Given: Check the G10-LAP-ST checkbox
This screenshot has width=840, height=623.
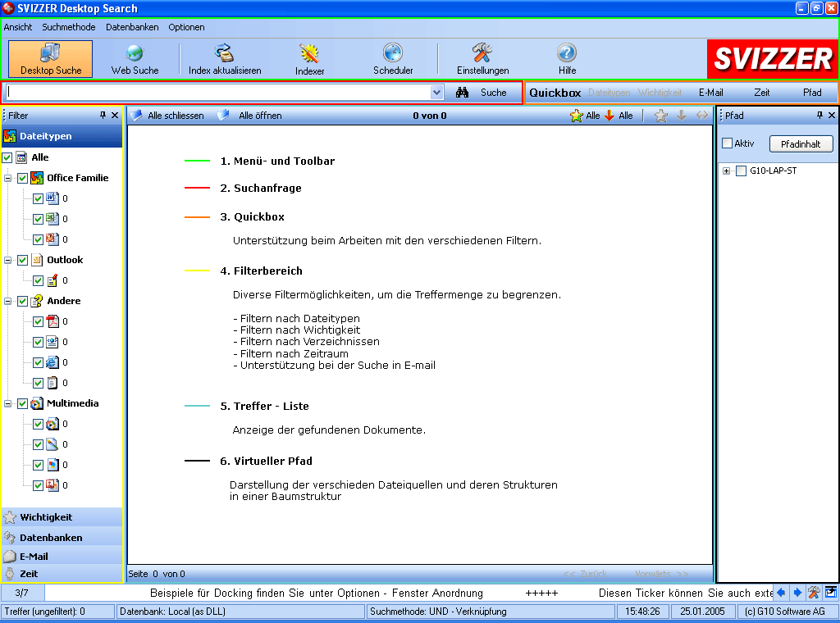Looking at the screenshot, I should click(x=742, y=171).
